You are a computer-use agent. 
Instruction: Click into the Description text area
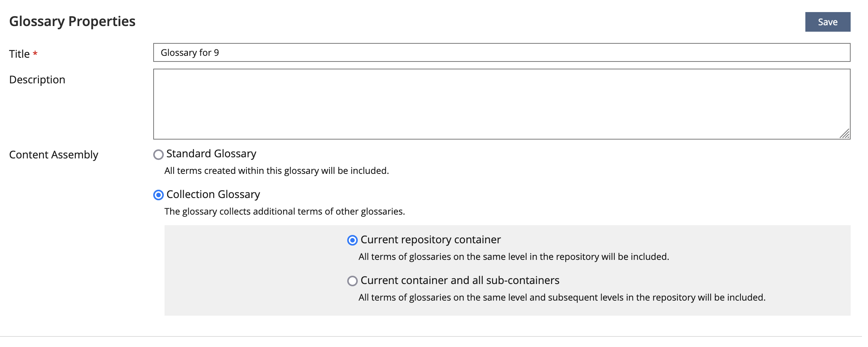491,102
